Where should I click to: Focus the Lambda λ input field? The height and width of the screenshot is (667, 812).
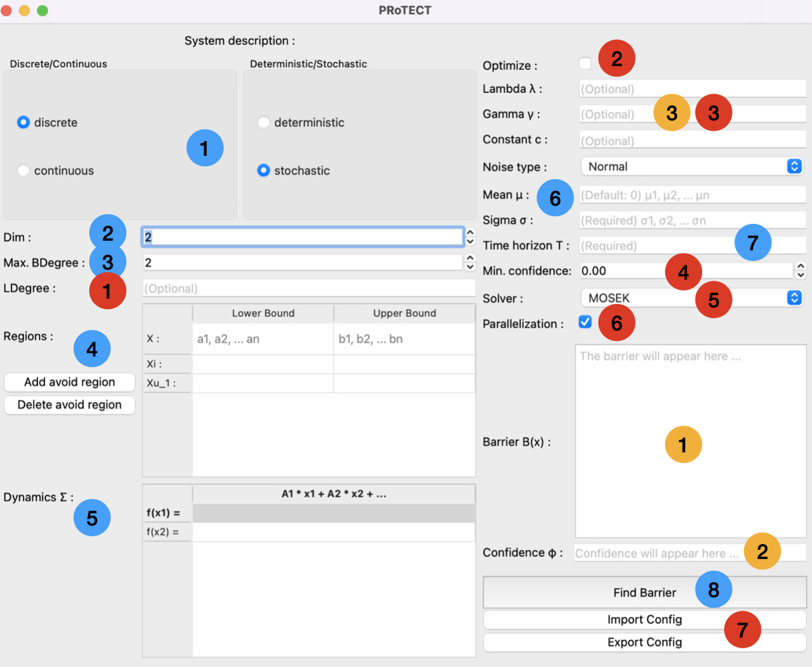tap(692, 89)
